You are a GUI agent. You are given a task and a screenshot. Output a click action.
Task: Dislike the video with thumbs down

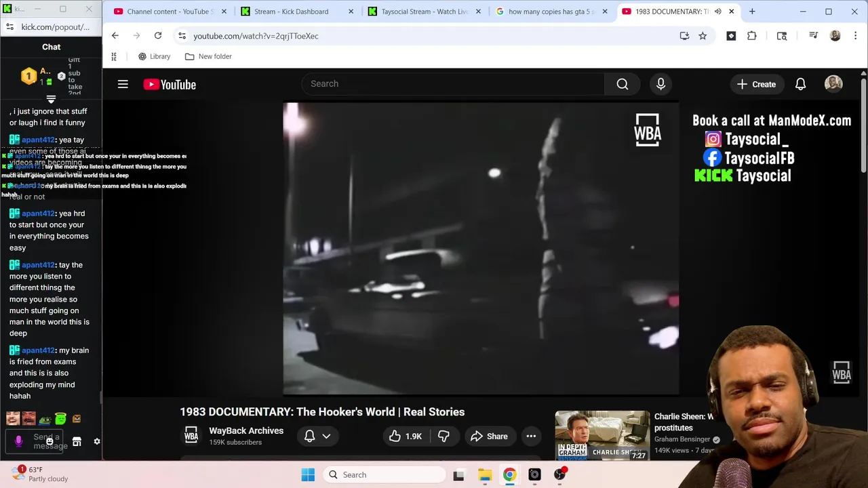click(443, 436)
